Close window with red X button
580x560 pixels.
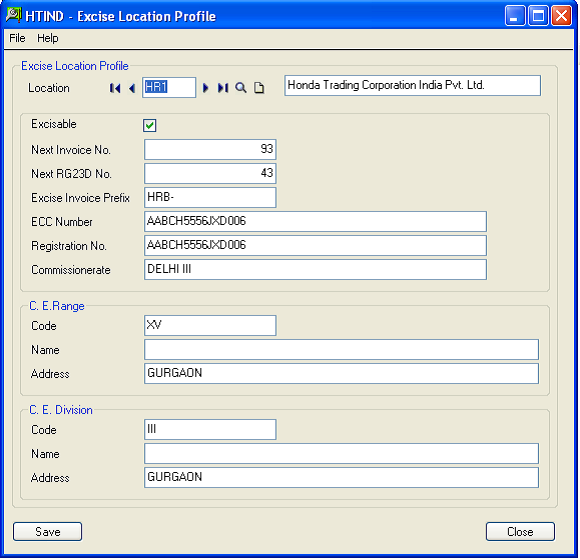click(x=562, y=16)
